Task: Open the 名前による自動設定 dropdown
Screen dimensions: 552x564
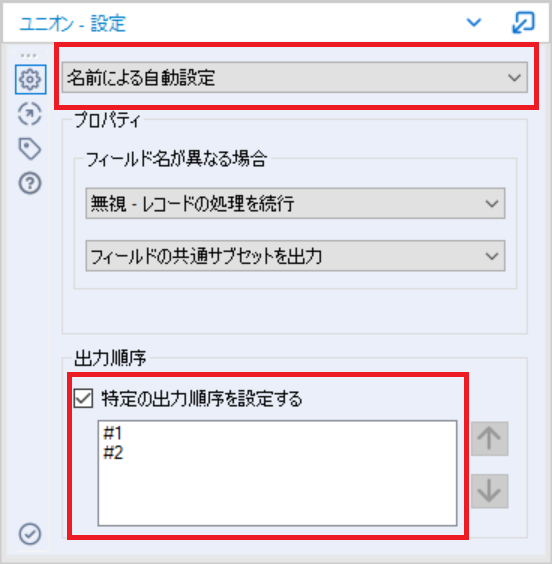Action: coord(295,77)
